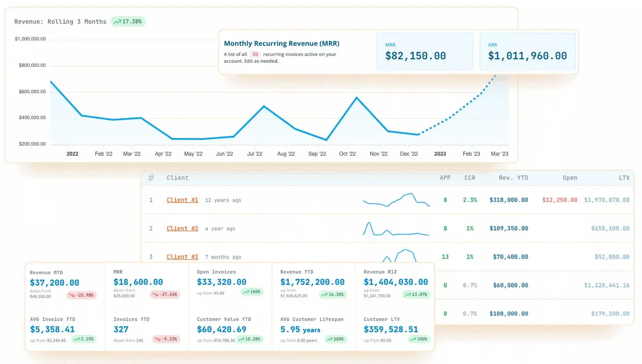Open the Client #2 link
Viewport: 642px width, 364px height.
[182, 229]
